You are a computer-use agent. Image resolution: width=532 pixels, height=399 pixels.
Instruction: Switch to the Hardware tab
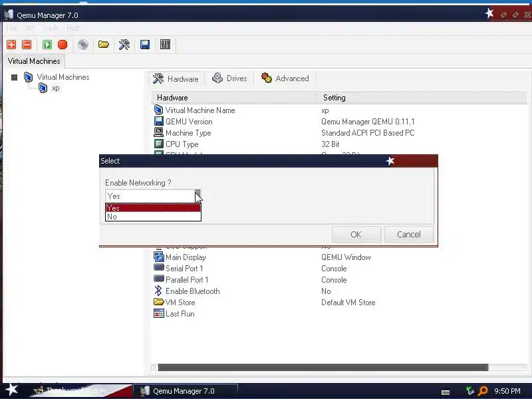pyautogui.click(x=176, y=78)
